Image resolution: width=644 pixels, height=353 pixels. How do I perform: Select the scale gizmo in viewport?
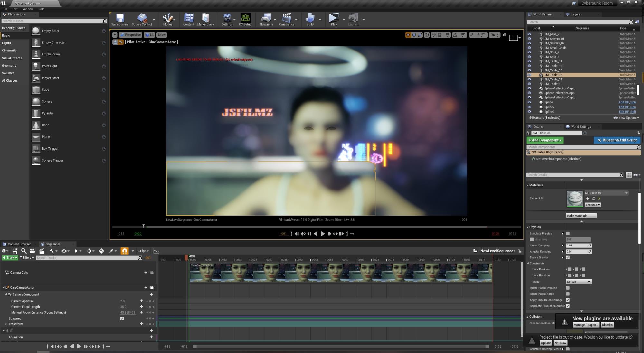[420, 35]
